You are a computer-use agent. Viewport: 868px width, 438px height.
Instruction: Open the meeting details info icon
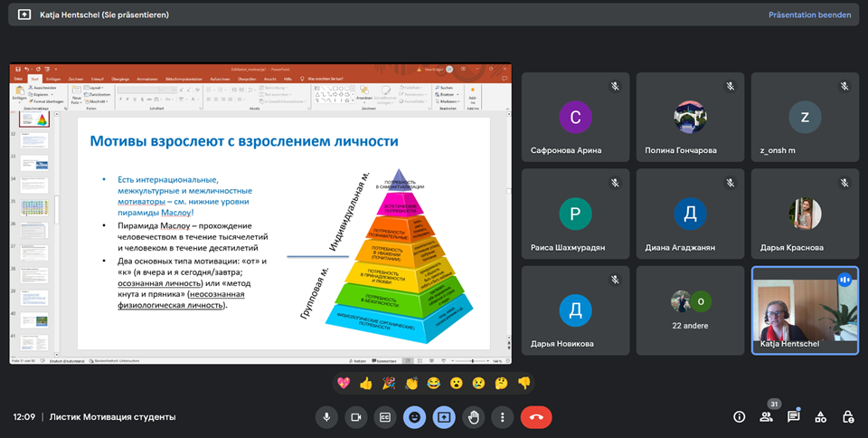[739, 417]
